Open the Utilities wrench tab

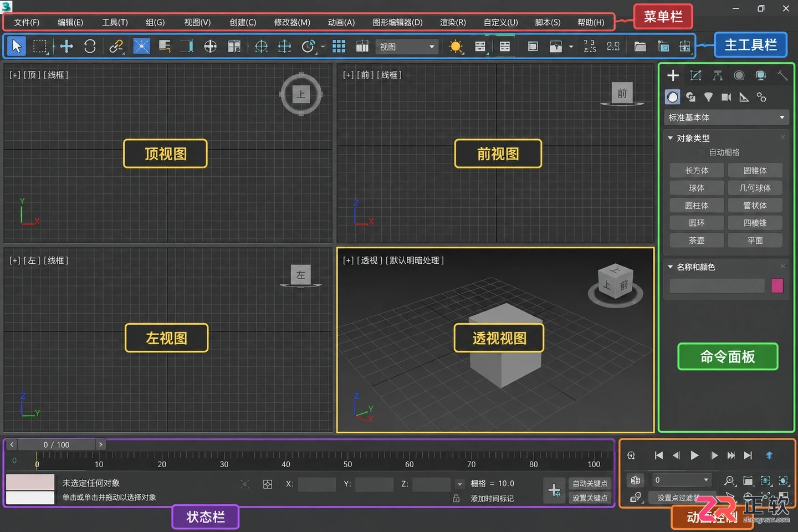(x=782, y=75)
